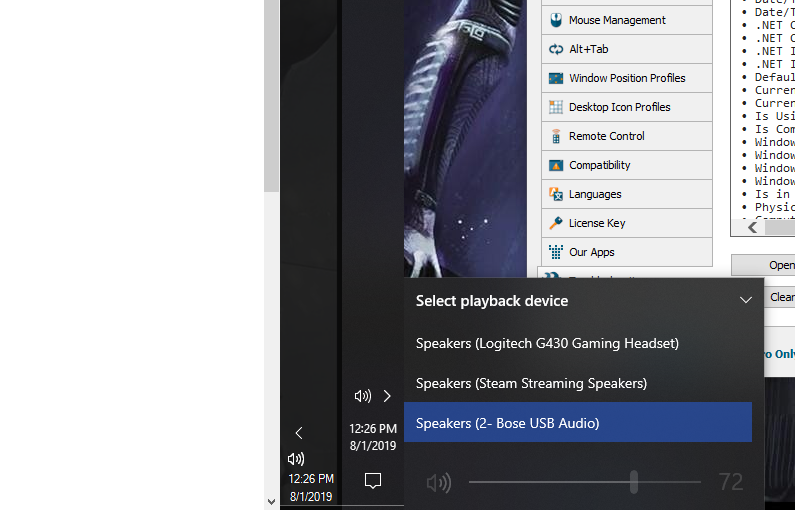Open the Mouse Management settings icon
Image resolution: width=795 pixels, height=514 pixels.
coord(556,20)
